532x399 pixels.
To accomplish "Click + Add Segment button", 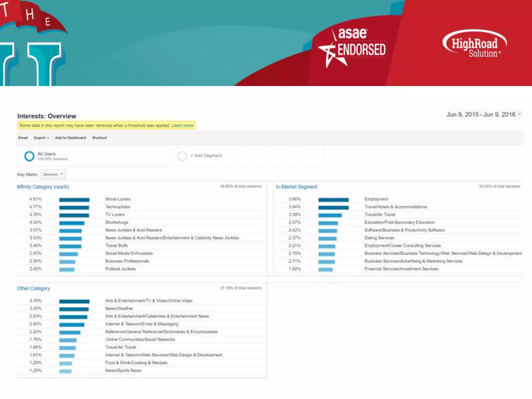I will 206,156.
